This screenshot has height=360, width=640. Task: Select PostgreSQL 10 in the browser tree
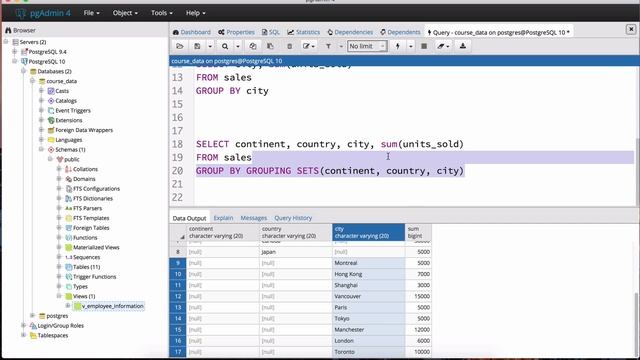coord(47,62)
